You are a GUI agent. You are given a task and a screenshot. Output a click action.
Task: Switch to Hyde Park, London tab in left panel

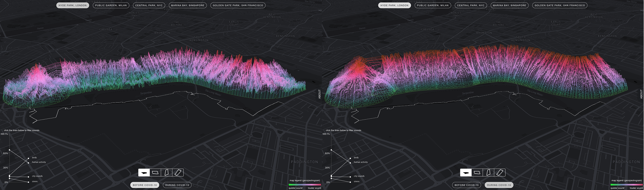73,5
